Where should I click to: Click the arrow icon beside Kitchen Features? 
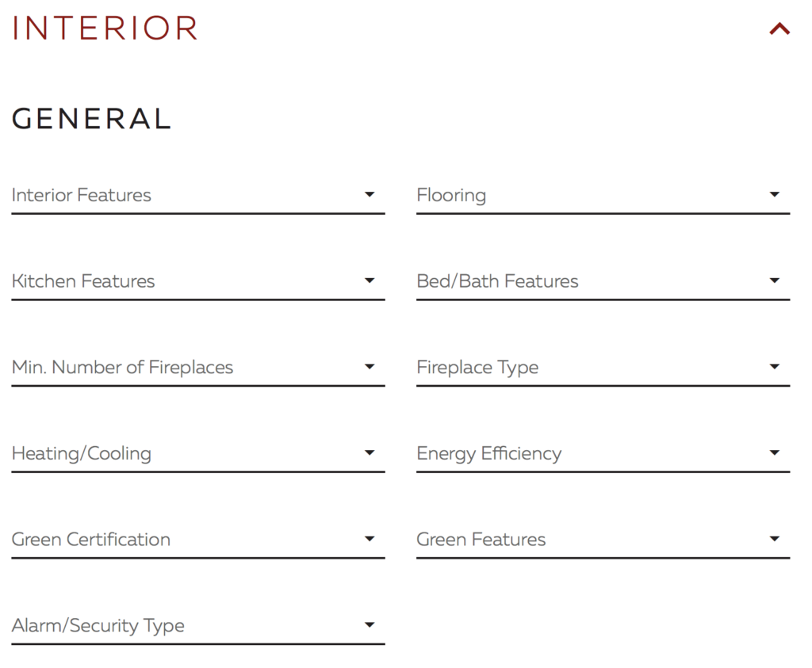[x=370, y=281]
